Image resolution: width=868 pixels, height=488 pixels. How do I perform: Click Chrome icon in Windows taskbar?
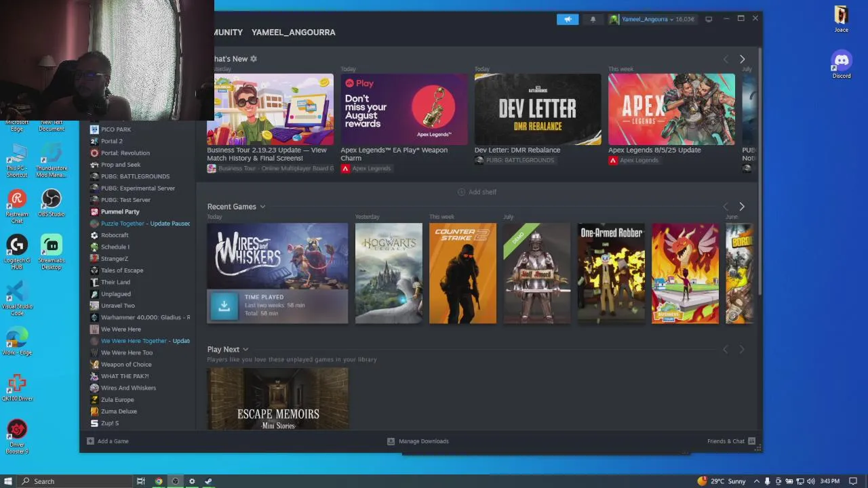pyautogui.click(x=159, y=481)
